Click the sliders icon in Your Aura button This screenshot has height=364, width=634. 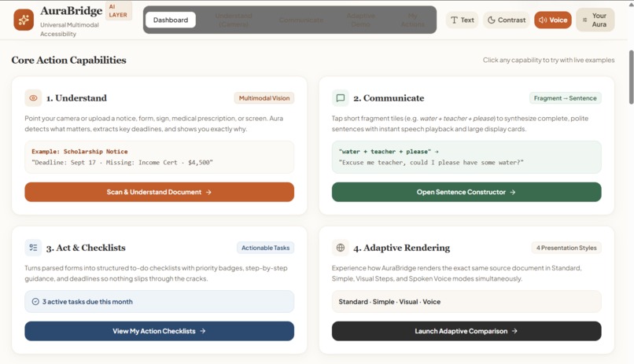coord(584,20)
